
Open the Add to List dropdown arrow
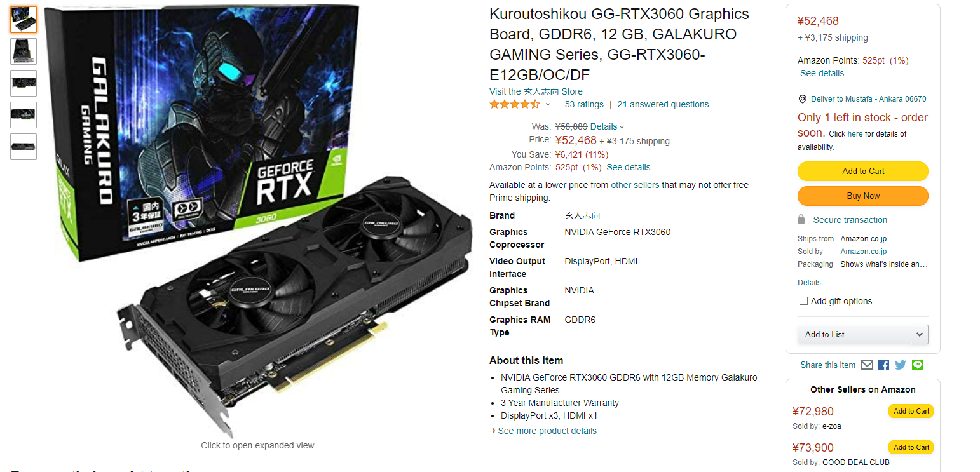pyautogui.click(x=920, y=334)
